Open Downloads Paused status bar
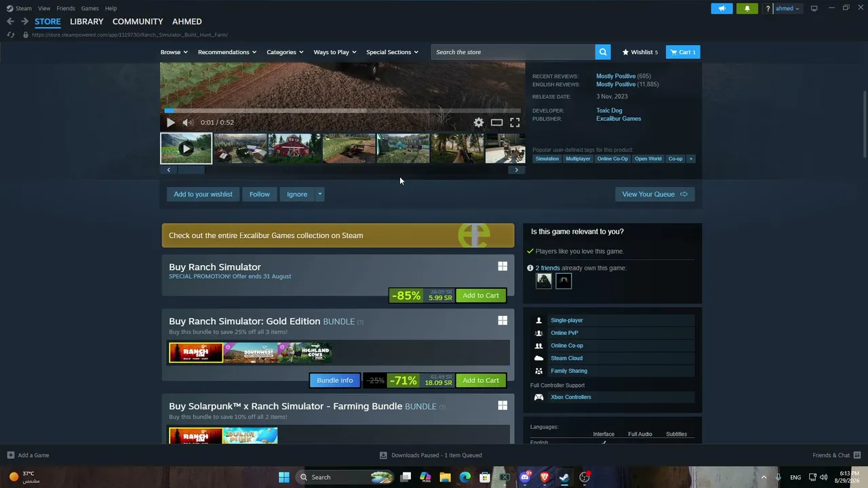 click(x=431, y=455)
